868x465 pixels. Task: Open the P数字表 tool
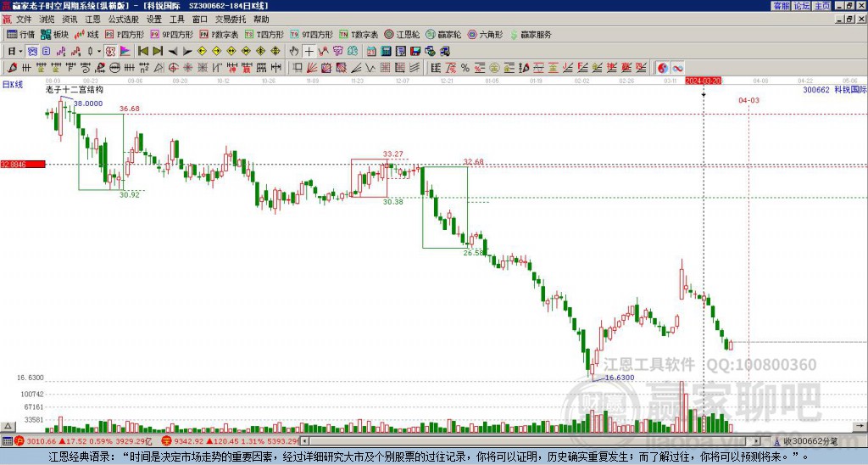click(219, 34)
